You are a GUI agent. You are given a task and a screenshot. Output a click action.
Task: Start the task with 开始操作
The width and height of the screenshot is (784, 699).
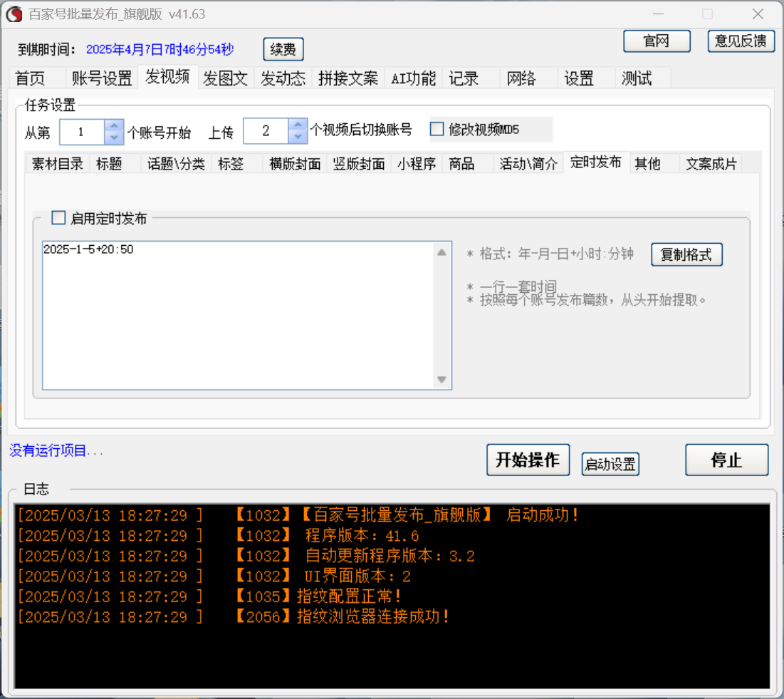[528, 460]
